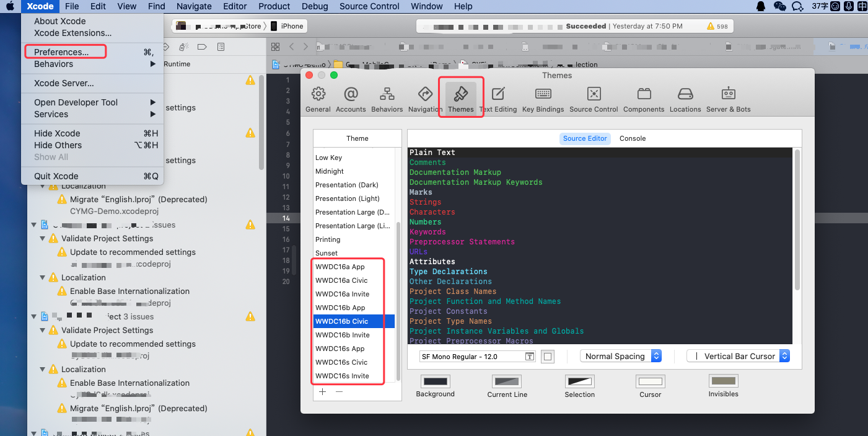This screenshot has height=436, width=868.
Task: Select the WWDC16s Invite theme
Action: pyautogui.click(x=342, y=375)
